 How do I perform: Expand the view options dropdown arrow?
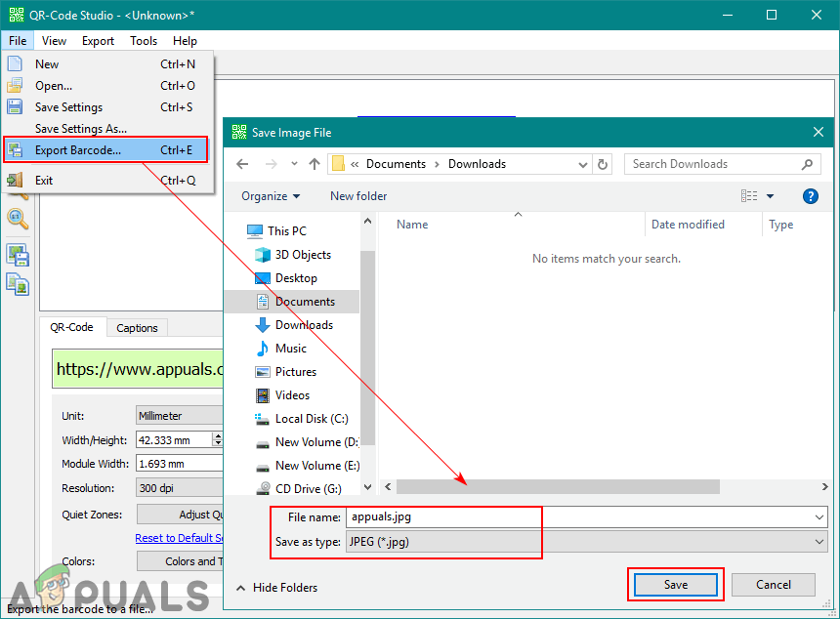[770, 196]
